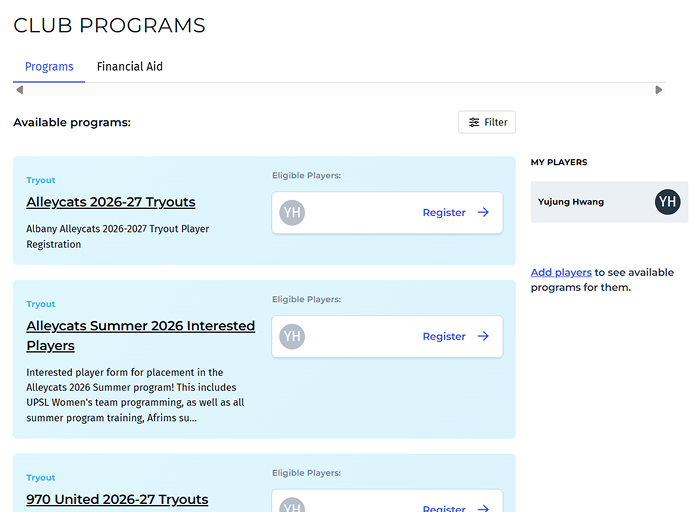Click the horizontal tab scrollbar track
The height and width of the screenshot is (512, 697).
[339, 90]
